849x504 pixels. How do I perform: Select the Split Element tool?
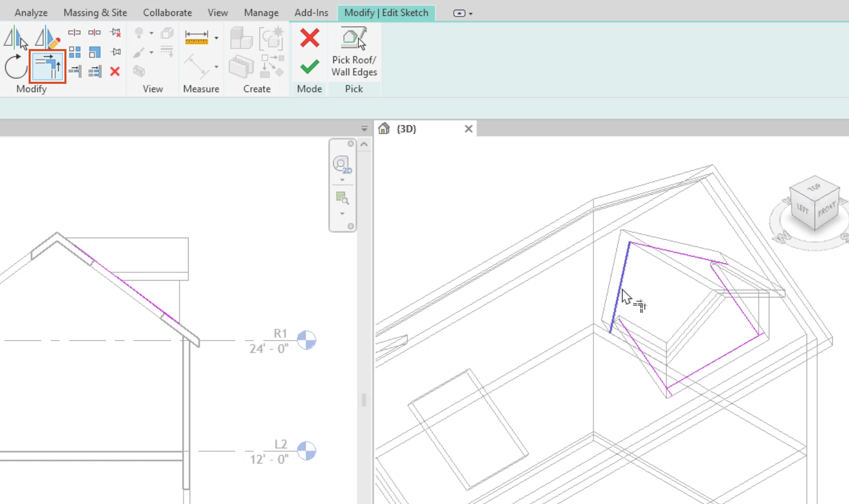[75, 32]
